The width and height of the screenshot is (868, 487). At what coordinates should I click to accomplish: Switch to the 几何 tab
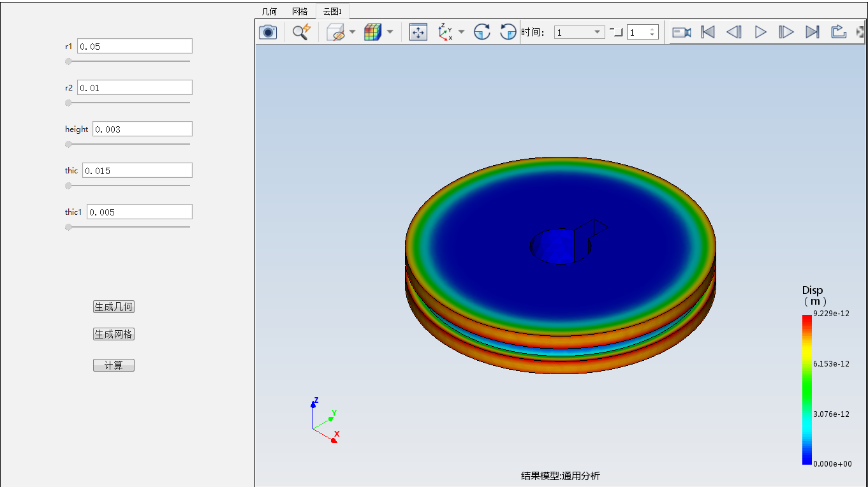[270, 11]
